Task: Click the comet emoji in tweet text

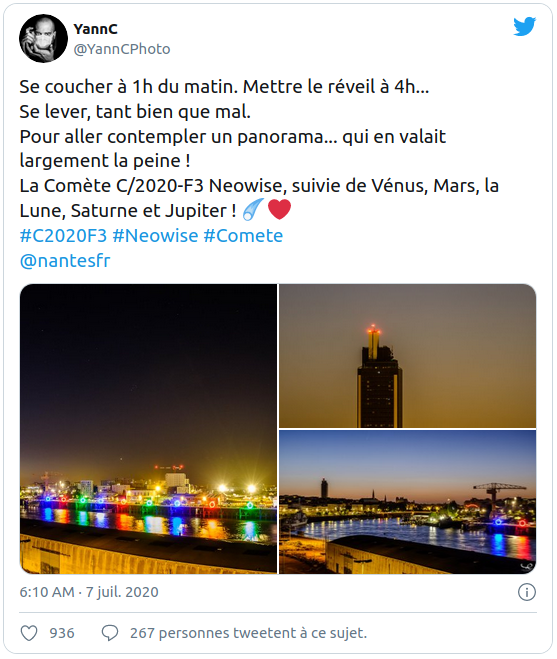Action: pyautogui.click(x=253, y=210)
